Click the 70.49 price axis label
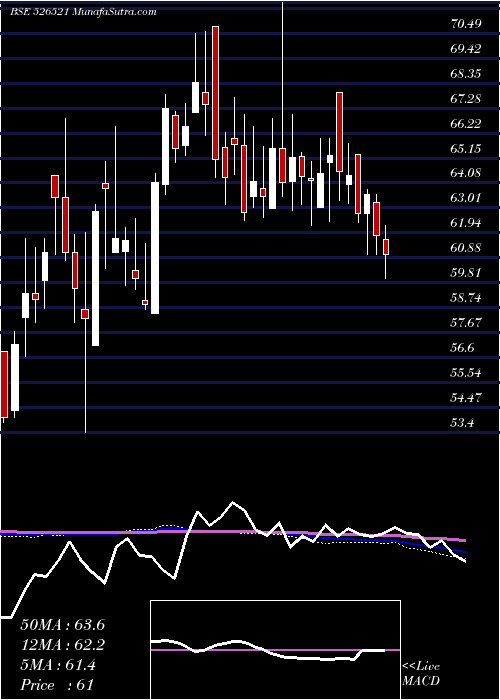 [x=466, y=24]
